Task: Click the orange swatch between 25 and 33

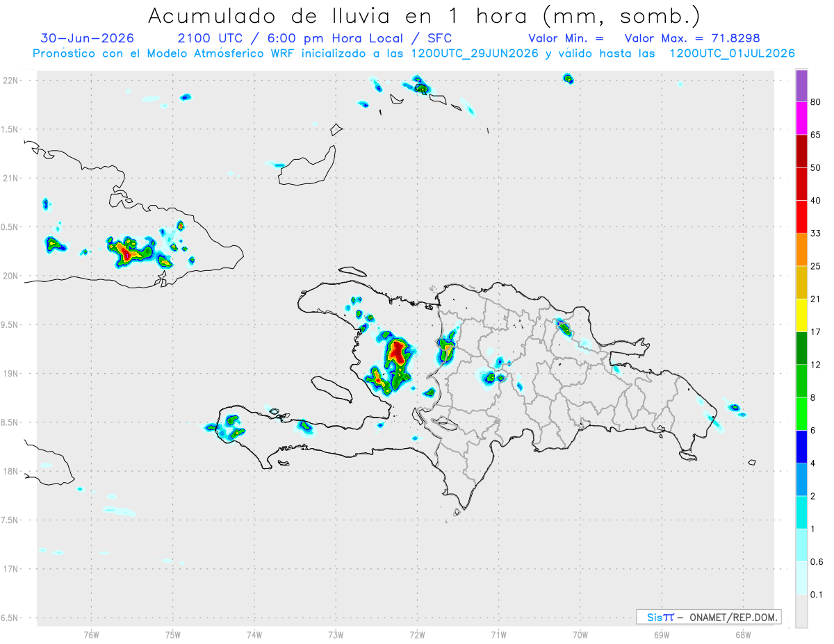Action: tap(801, 250)
